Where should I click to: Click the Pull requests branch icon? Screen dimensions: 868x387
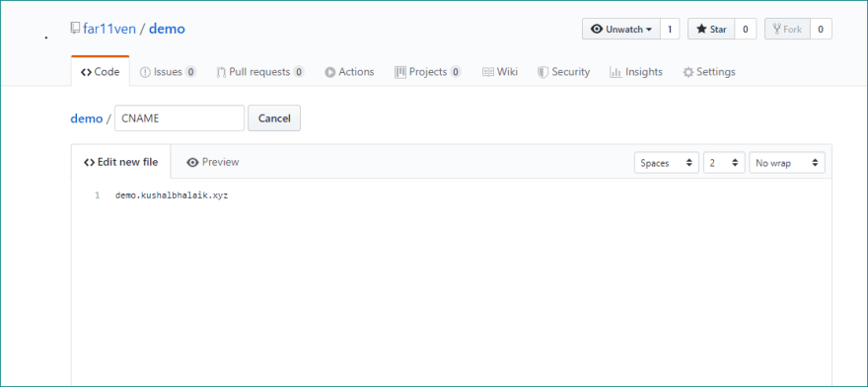point(221,72)
